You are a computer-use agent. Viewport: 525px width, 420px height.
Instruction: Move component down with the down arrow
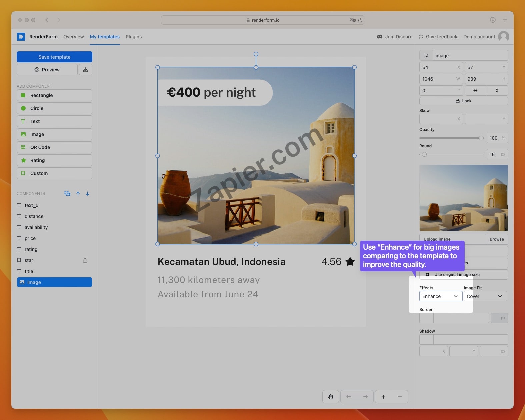pyautogui.click(x=87, y=194)
